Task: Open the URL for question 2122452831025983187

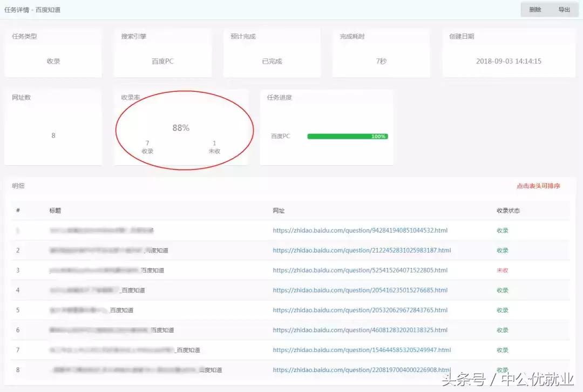Action: (362, 250)
